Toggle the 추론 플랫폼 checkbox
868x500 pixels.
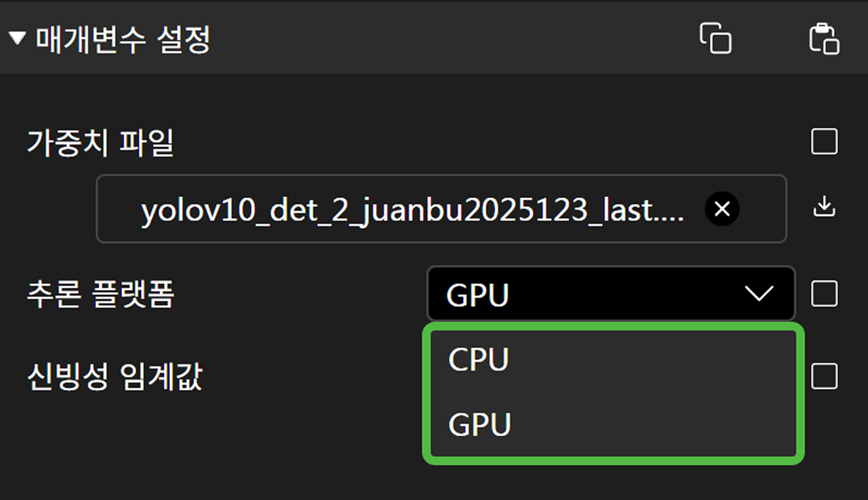point(824,294)
